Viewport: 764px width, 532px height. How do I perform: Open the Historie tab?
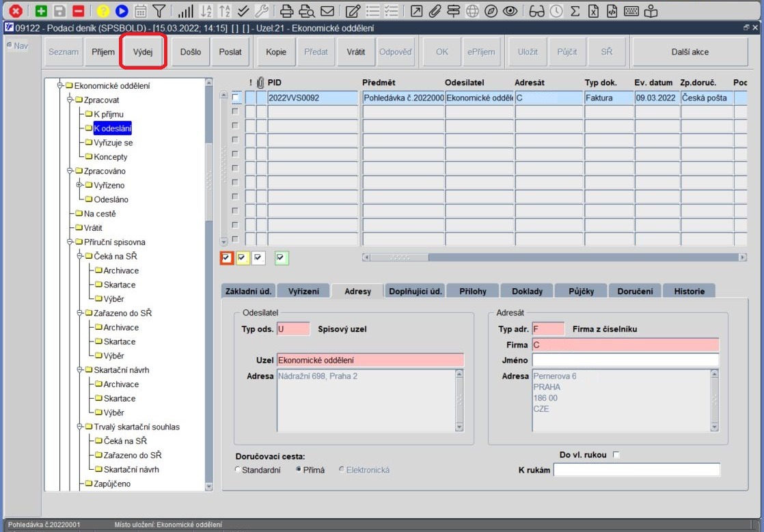point(689,291)
